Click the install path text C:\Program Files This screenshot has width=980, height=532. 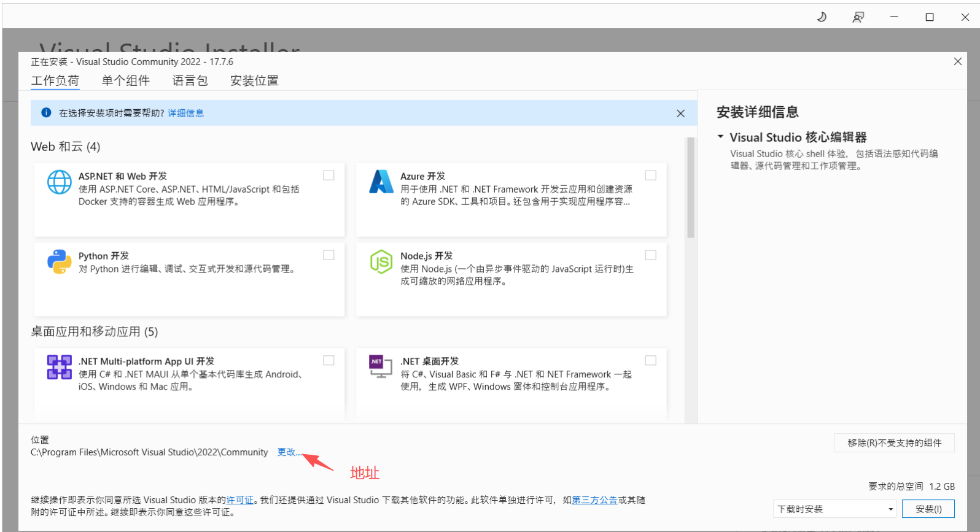point(149,452)
